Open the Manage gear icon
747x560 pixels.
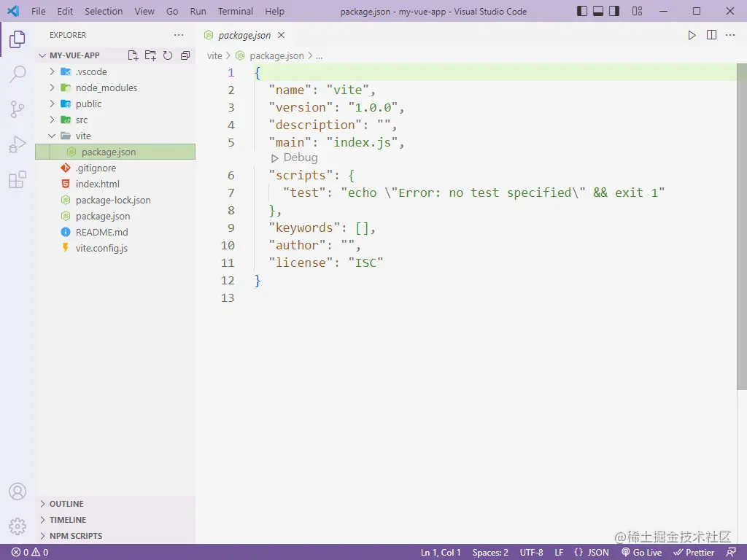pos(18,526)
